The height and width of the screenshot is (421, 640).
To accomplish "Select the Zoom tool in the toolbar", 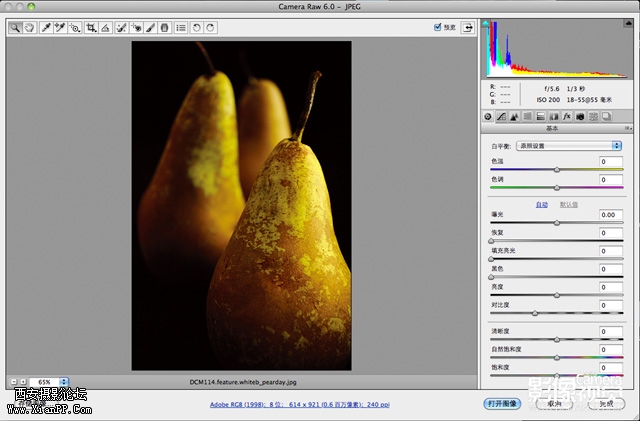I will [15, 28].
